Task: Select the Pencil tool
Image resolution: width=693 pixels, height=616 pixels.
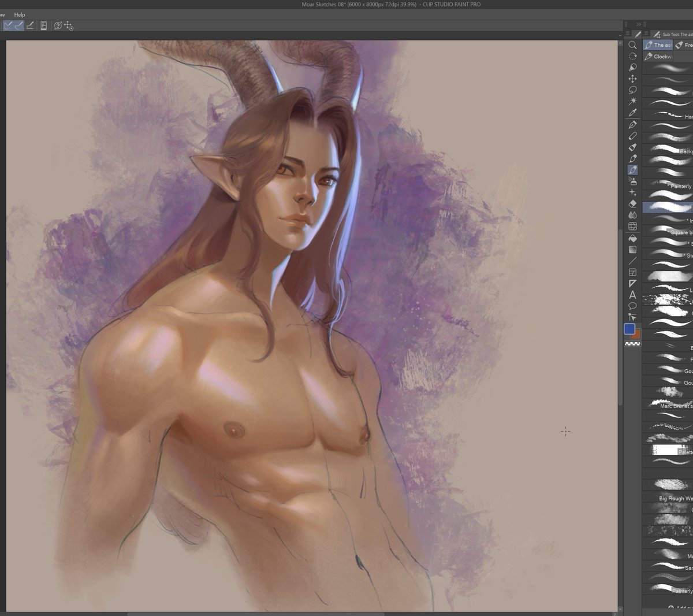Action: (632, 136)
